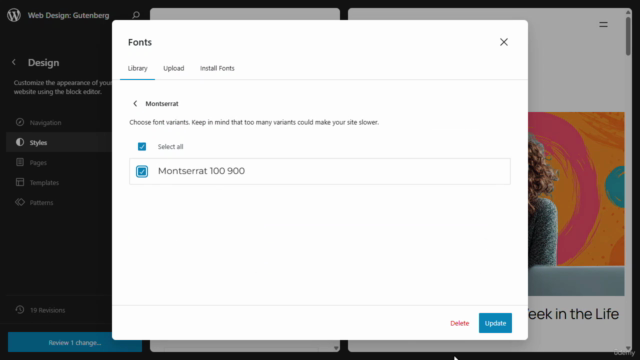The width and height of the screenshot is (640, 360).
Task: Click Review 1 change button
Action: tap(75, 342)
